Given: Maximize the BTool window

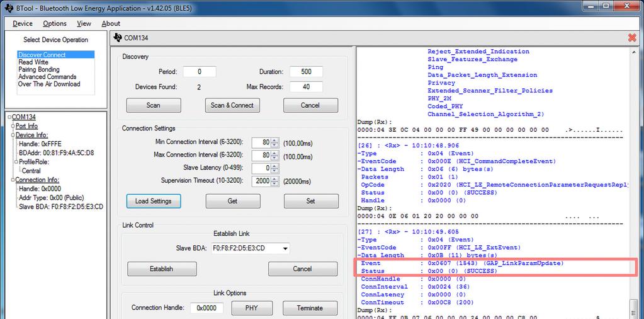Looking at the screenshot, I should (606, 6).
